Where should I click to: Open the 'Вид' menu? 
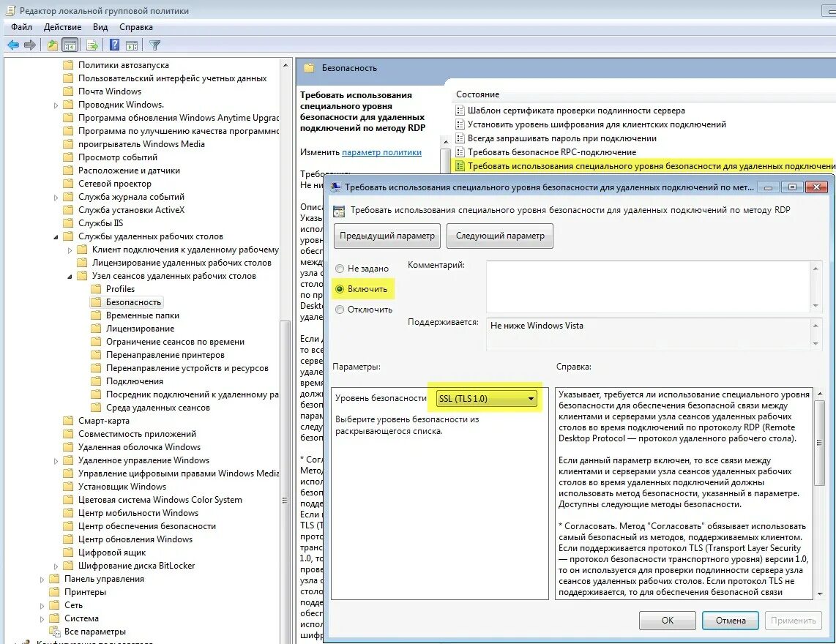[100, 26]
